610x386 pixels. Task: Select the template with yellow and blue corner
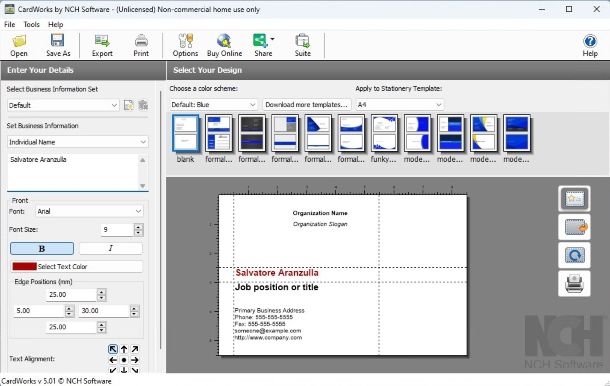click(x=484, y=133)
